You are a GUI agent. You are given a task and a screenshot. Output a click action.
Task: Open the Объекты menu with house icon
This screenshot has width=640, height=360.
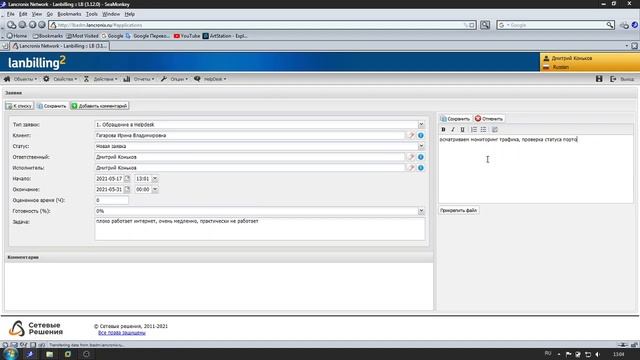pos(20,79)
